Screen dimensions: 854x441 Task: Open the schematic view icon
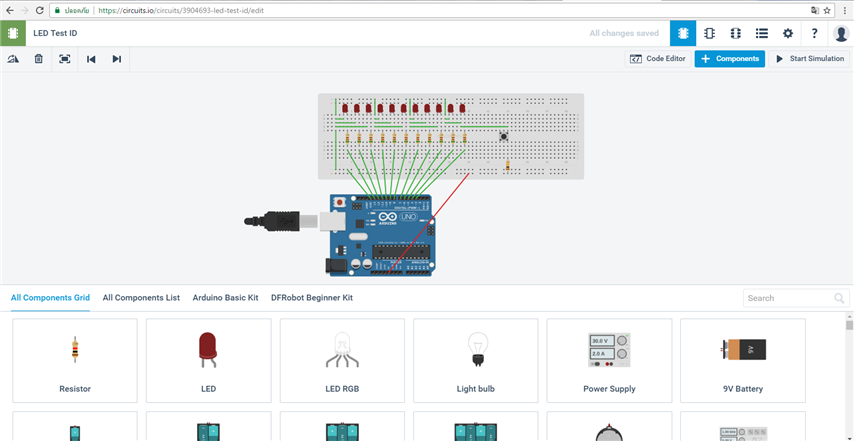coord(710,33)
